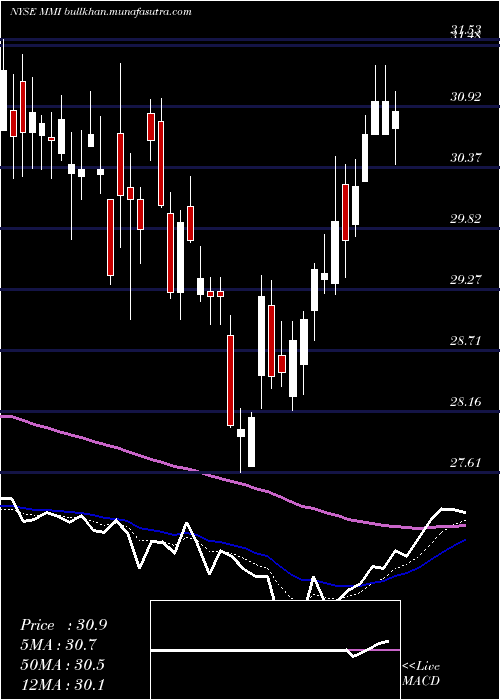The image size is (500, 700).
Task: Click the 50MA : 30.5 readout
Action: pyautogui.click(x=62, y=664)
